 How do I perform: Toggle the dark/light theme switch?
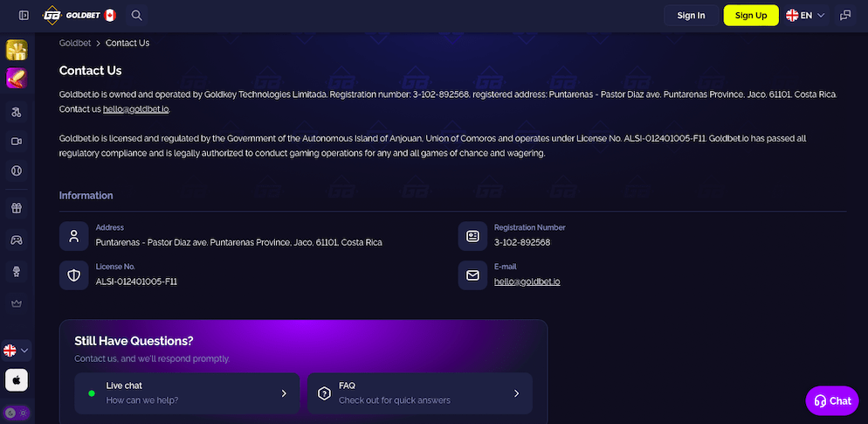click(x=16, y=413)
